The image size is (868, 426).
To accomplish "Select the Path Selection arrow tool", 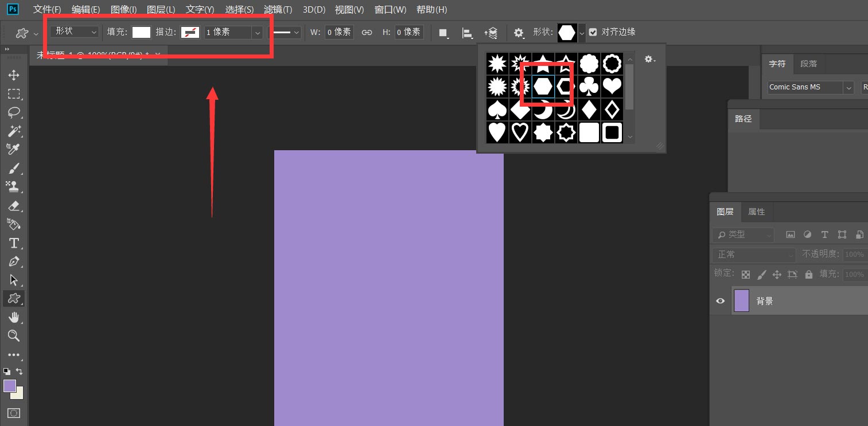I will (14, 280).
